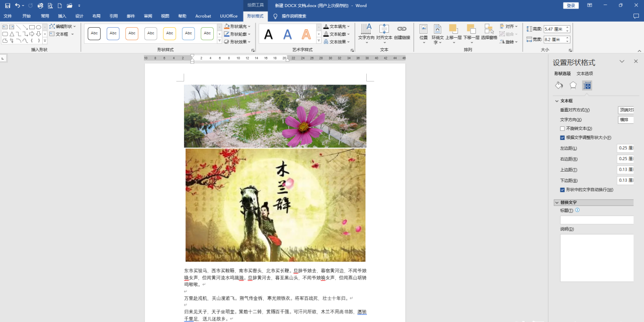Apply the orange outlined Abc shape style

pos(132,34)
